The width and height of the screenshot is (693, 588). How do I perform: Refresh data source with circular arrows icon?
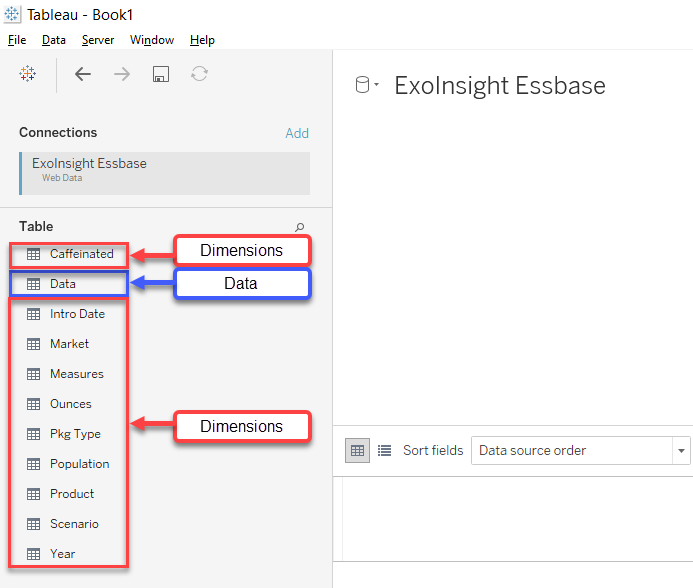point(199,73)
